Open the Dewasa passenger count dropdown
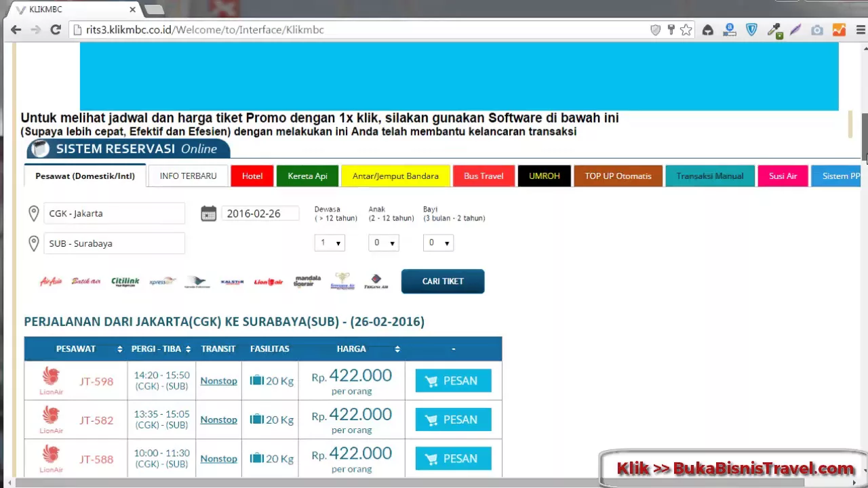 330,243
